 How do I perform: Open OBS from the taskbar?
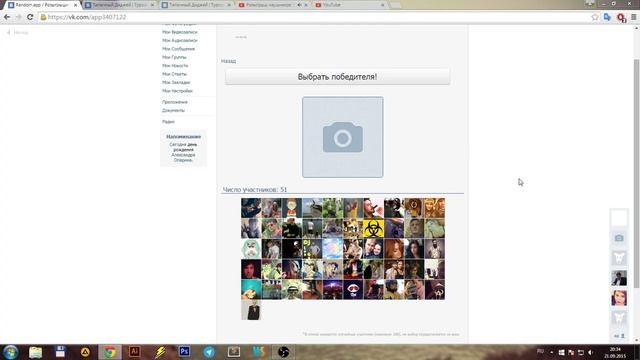tap(284, 352)
